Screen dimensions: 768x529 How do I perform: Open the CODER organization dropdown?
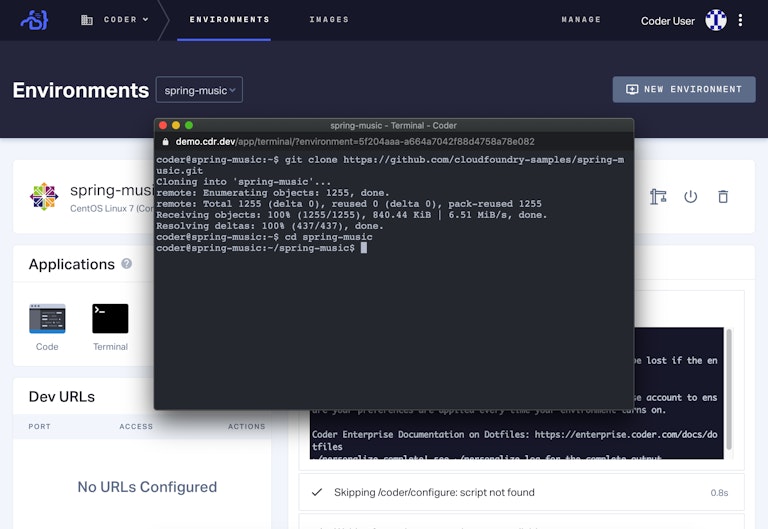pyautogui.click(x=126, y=20)
